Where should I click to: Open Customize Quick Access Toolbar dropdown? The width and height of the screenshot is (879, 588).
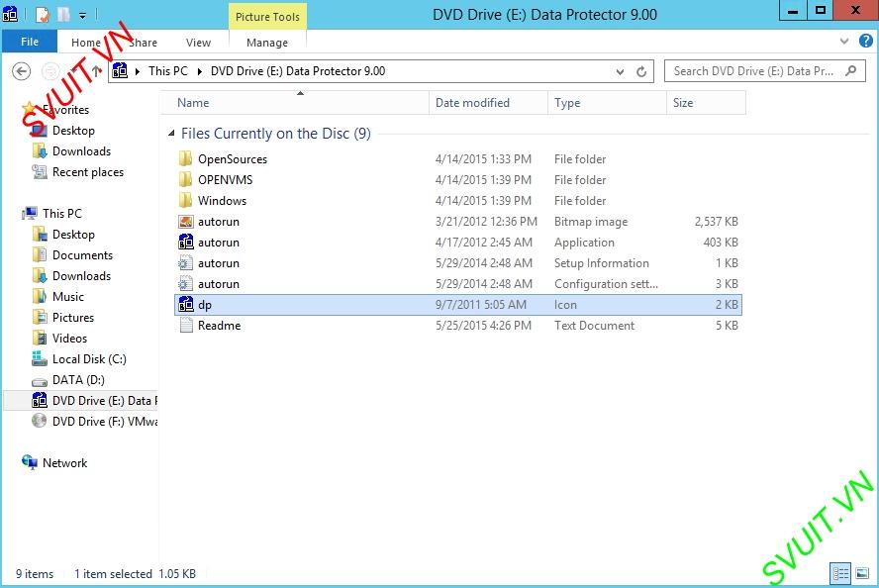[82, 16]
